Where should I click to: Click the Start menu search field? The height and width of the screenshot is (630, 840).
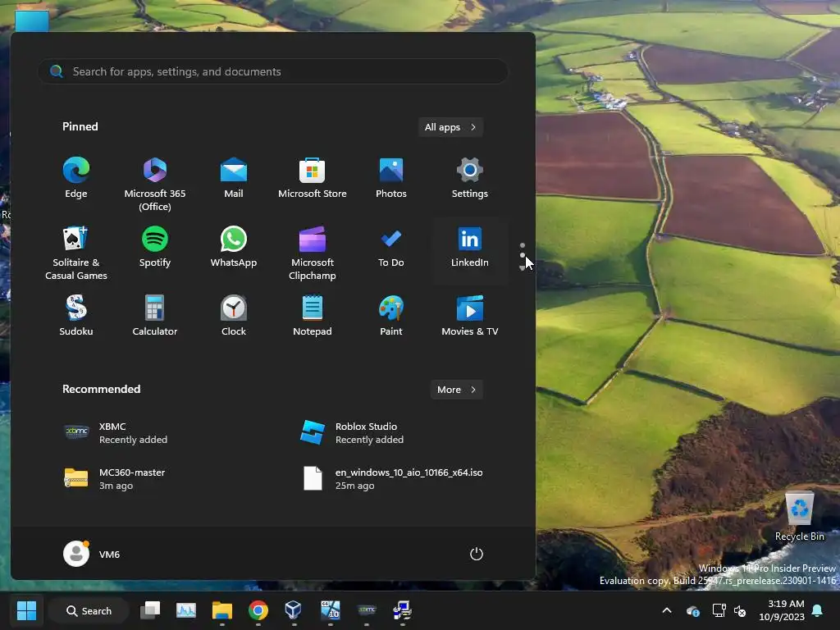(x=273, y=71)
